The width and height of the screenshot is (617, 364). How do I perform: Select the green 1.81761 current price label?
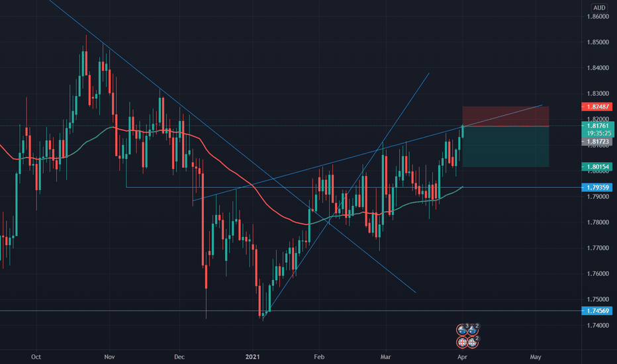(x=597, y=126)
